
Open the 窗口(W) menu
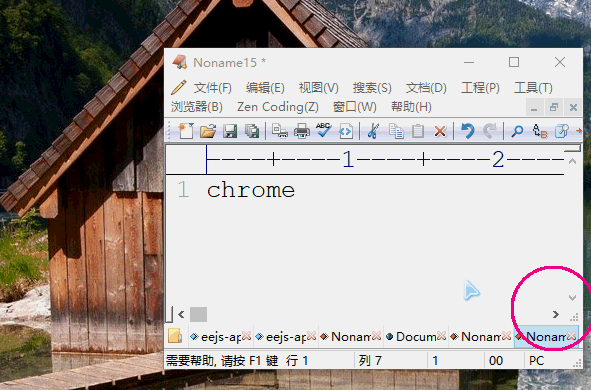tap(355, 107)
